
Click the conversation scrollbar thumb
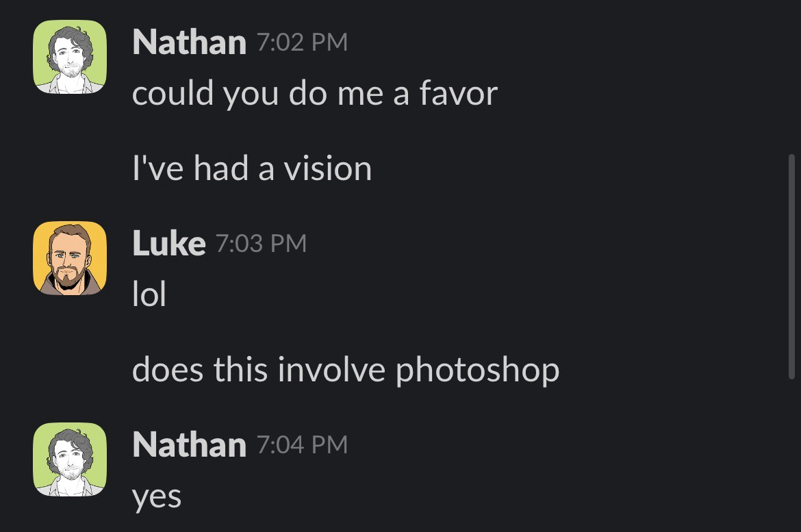click(x=792, y=266)
